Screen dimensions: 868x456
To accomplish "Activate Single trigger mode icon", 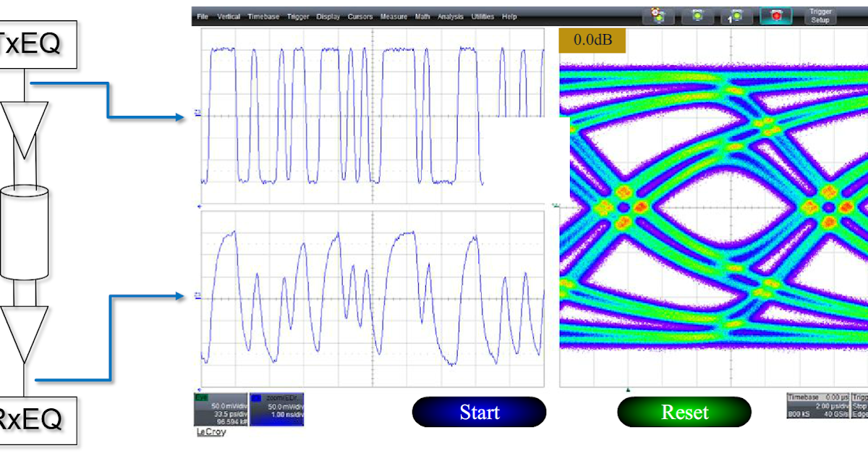I will pos(736,16).
